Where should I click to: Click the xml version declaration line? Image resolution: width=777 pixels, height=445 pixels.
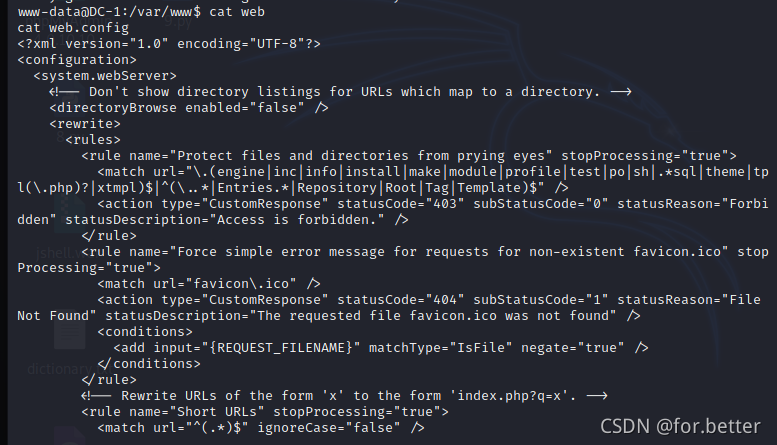click(169, 44)
